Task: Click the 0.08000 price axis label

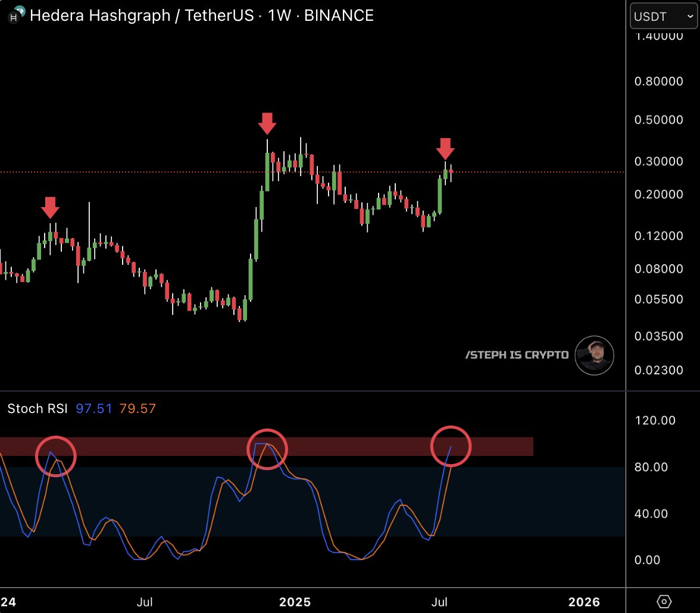Action: 658,269
